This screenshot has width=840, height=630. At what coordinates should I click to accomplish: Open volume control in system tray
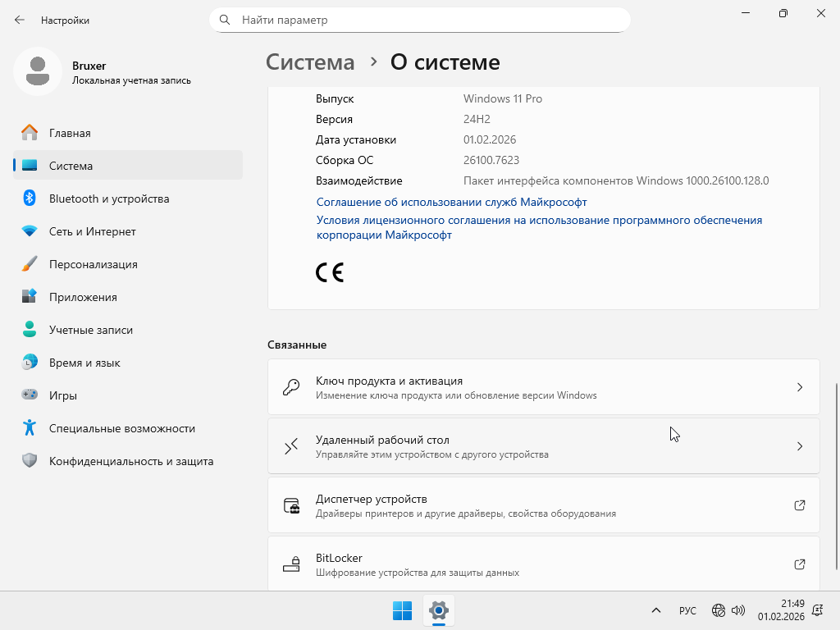[738, 610]
